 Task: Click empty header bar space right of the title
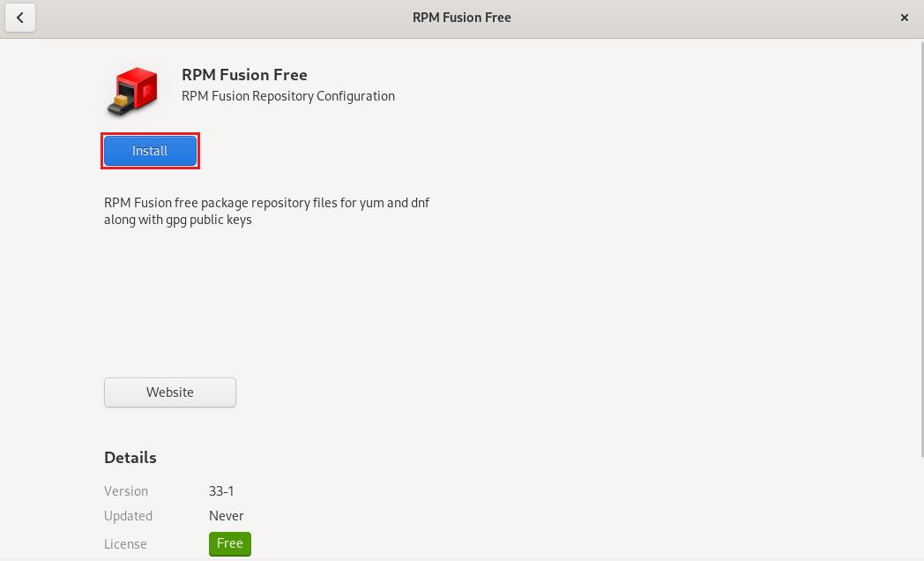pos(705,18)
